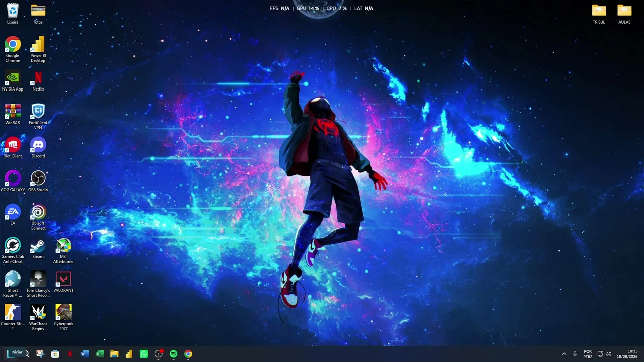The height and width of the screenshot is (362, 644).
Task: Switch to Chrome in the taskbar
Action: tap(188, 354)
